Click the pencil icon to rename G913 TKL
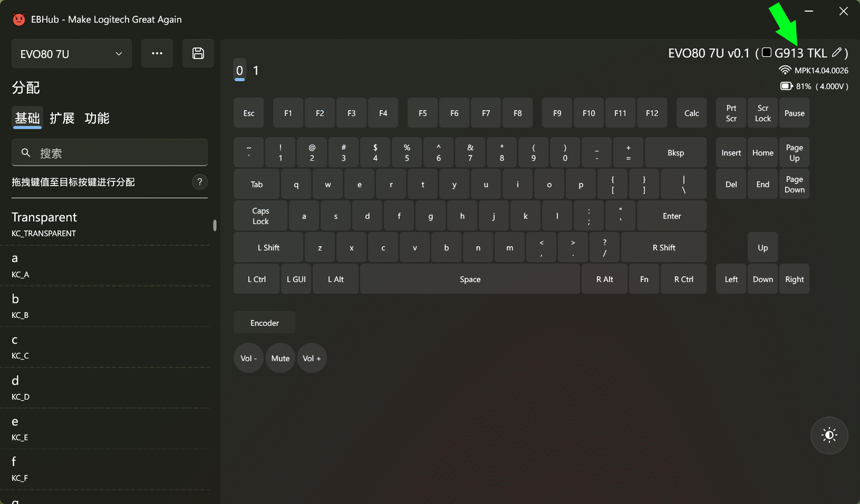The height and width of the screenshot is (504, 860). (836, 53)
